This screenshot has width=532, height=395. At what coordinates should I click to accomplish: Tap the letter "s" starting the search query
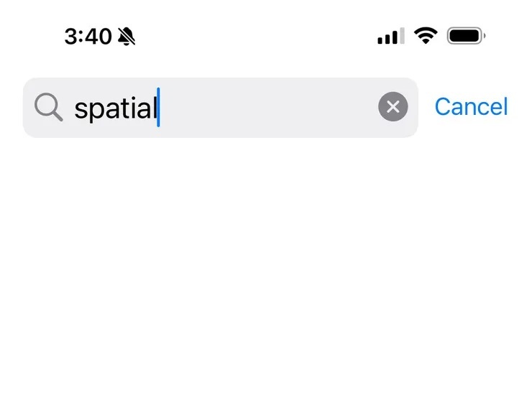(81, 109)
